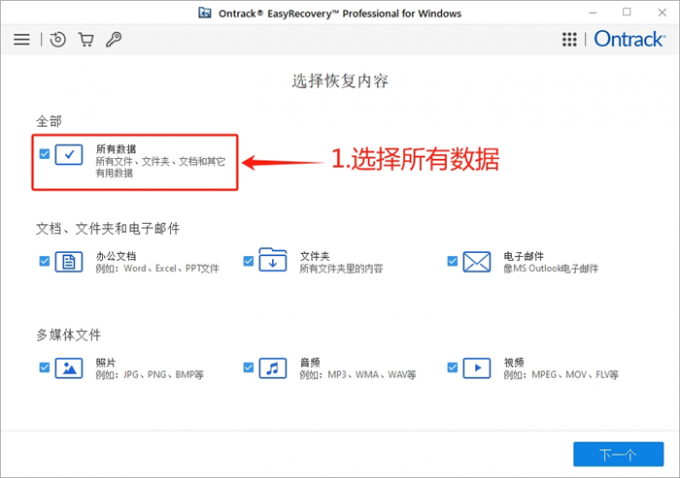Click the 电子邮件 envelope icon
Screen dimensions: 680x478
(477, 262)
